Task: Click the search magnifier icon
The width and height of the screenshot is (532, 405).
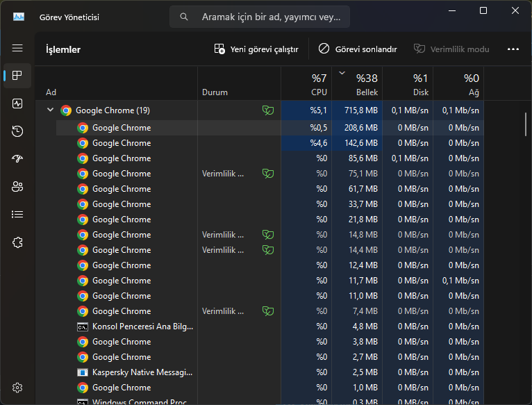Action: click(184, 17)
